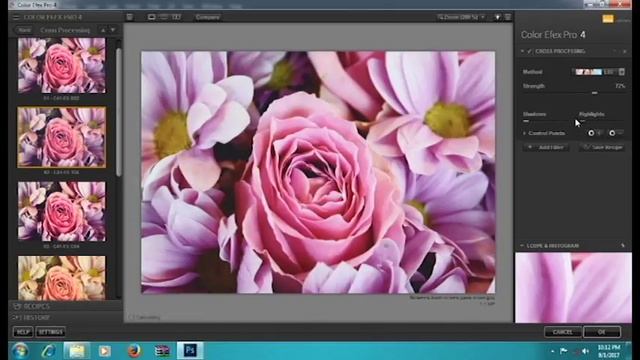Toggle the right panel visibility icon
The height and width of the screenshot is (360, 640).
[x=508, y=17]
